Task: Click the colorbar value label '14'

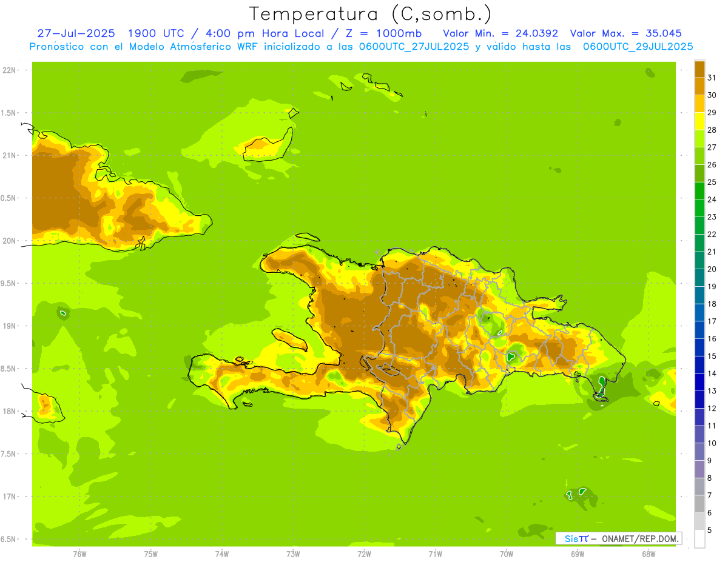Action: (712, 373)
